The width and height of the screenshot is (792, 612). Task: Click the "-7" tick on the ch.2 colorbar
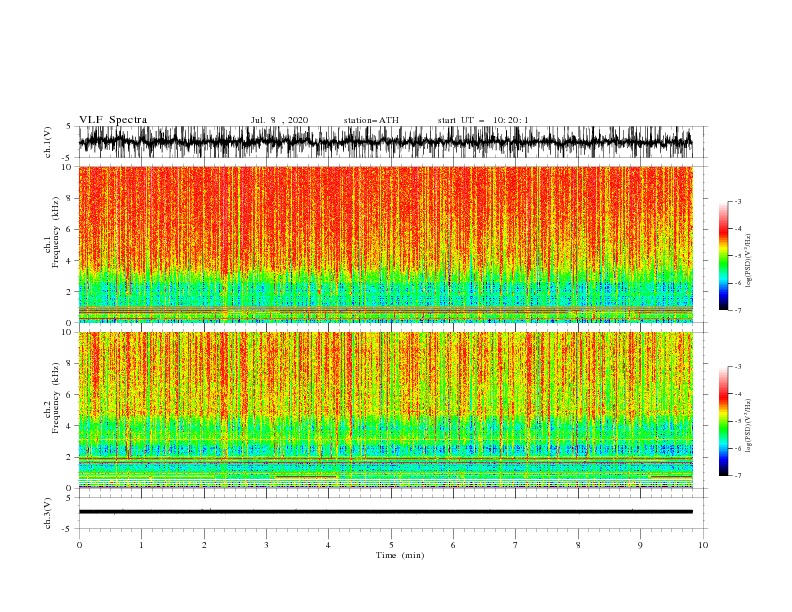(737, 476)
